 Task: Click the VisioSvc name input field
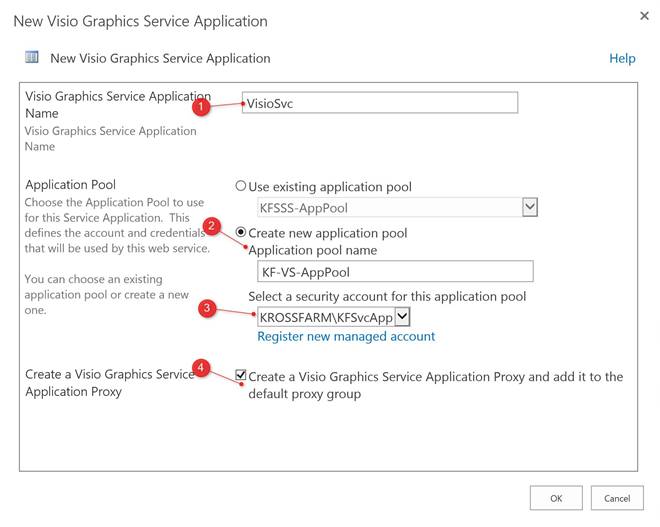click(x=380, y=102)
